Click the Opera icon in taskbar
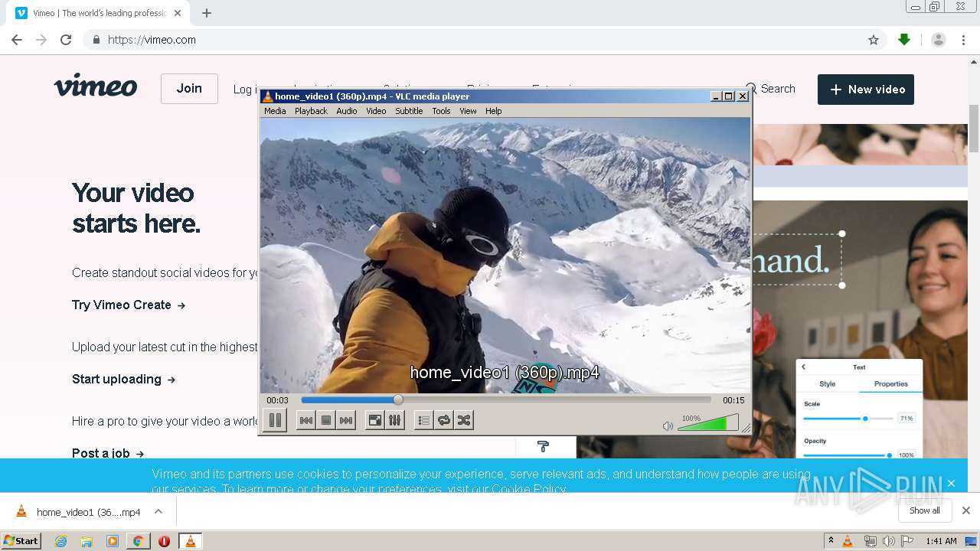The height and width of the screenshot is (551, 980). pos(164,541)
